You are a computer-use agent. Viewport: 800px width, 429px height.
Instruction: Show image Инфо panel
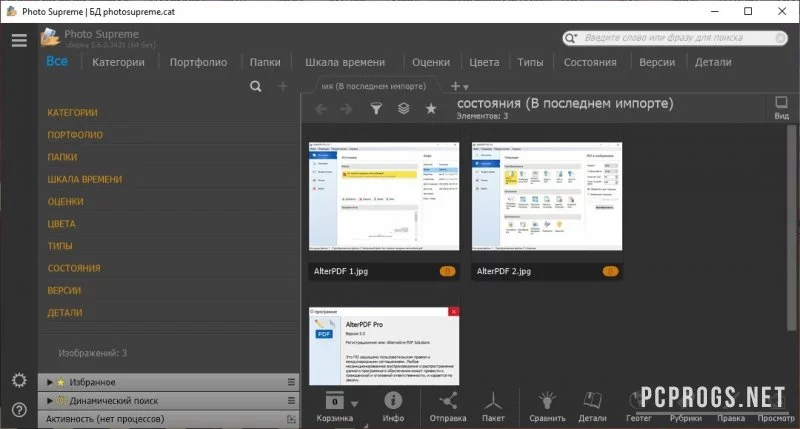[x=393, y=407]
